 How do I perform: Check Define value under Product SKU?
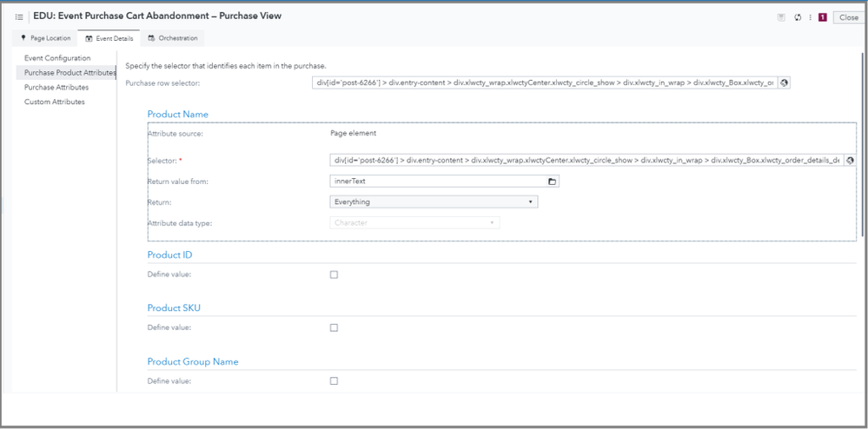[x=335, y=327]
